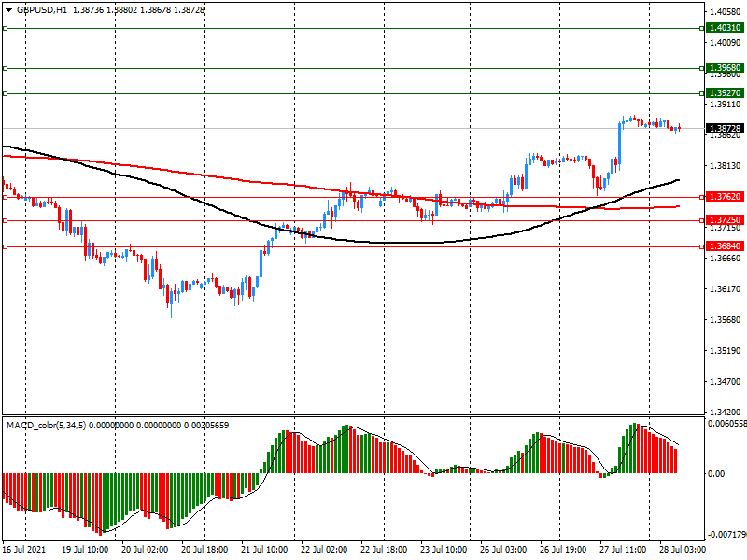Image resolution: width=747 pixels, height=560 pixels.
Task: Click the current price label 1.38728
Action: click(725, 129)
